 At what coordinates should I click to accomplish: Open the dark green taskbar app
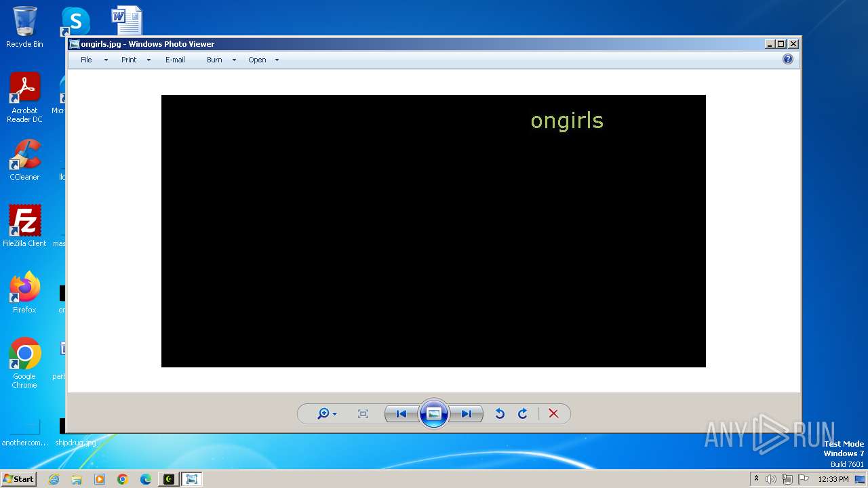[169, 479]
